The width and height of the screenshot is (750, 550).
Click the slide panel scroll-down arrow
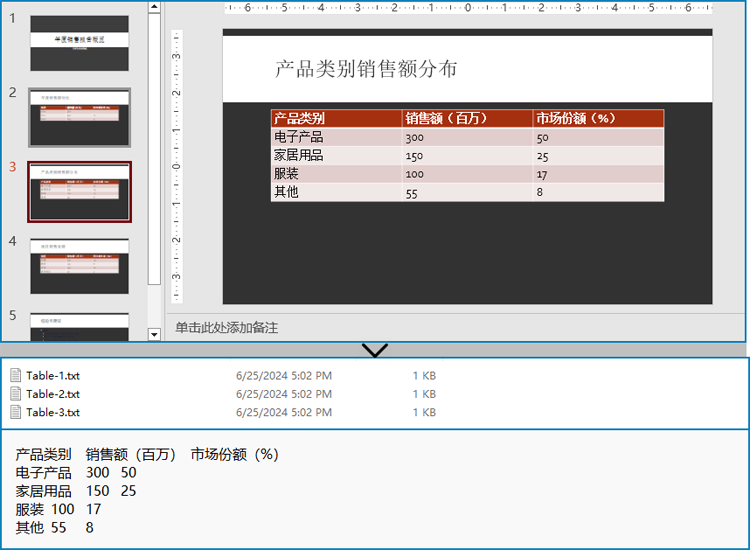(x=154, y=334)
